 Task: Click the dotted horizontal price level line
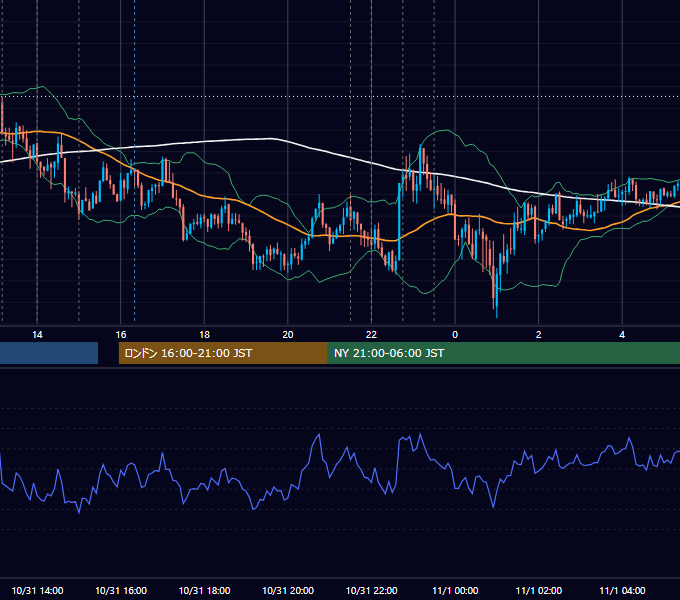point(340,96)
